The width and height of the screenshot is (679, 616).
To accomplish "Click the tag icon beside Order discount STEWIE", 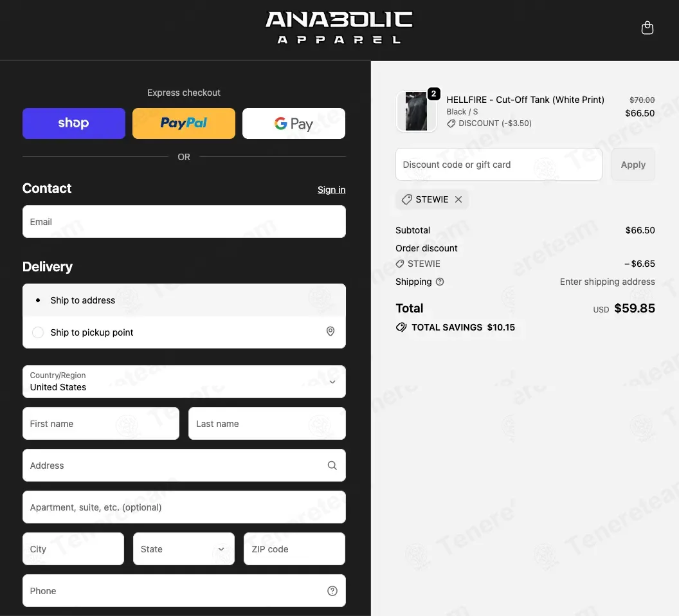I will 400,264.
